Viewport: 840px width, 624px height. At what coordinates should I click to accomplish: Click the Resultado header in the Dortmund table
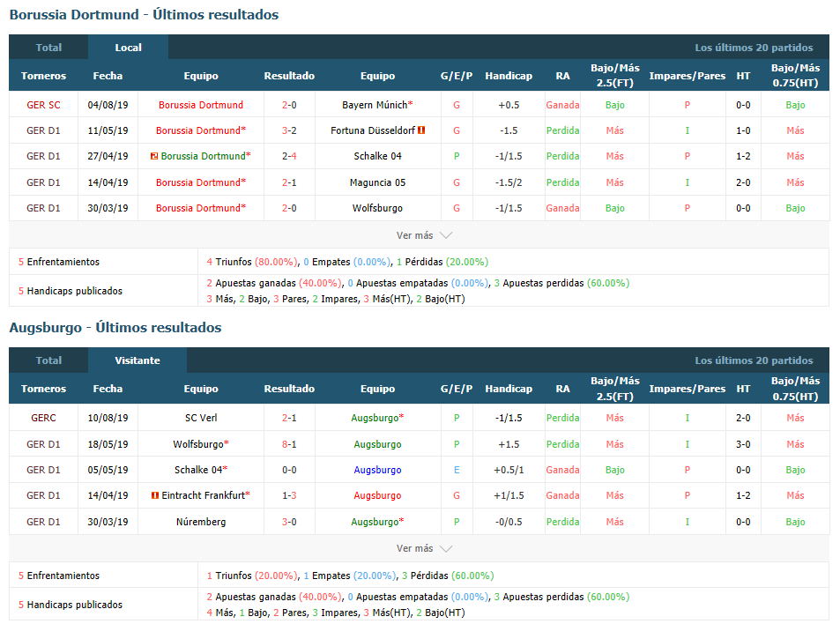pos(289,76)
